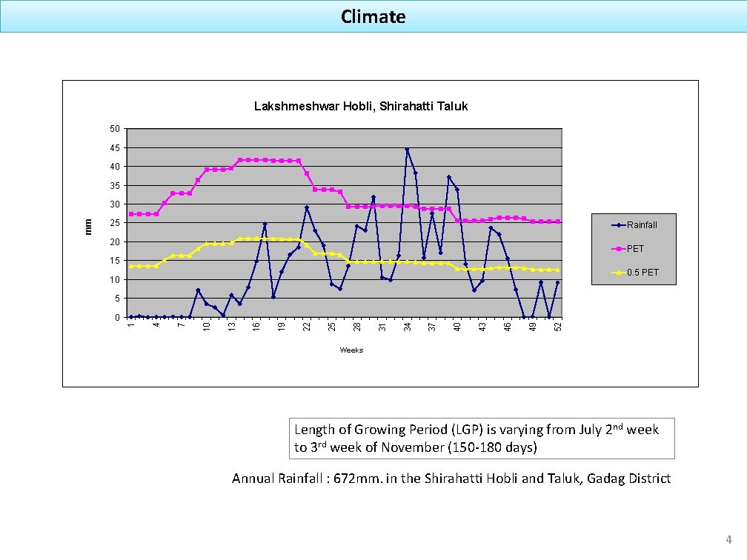This screenshot has width=747, height=560.
Task: Click the blue Rainfall peak near week 34
Action: 408,150
